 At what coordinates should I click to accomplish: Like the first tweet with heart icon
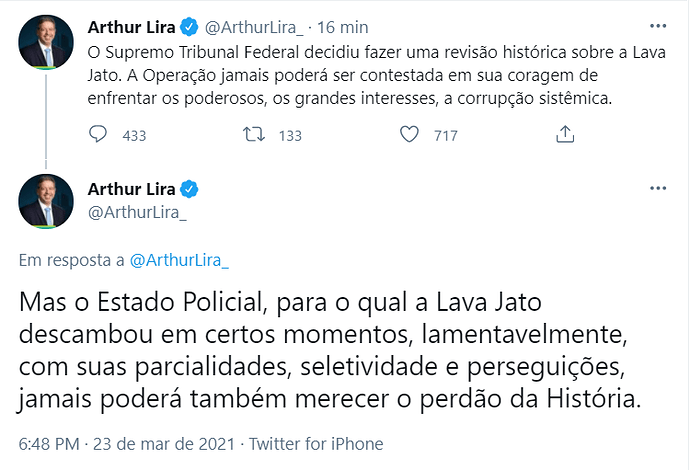409,134
